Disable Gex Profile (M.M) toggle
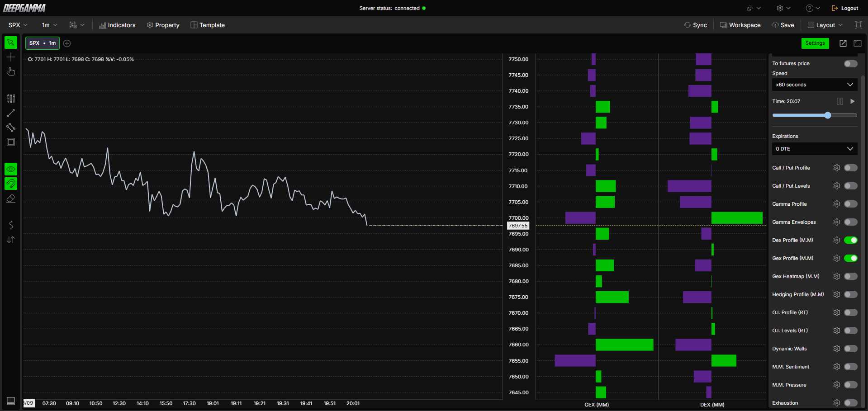 [851, 258]
